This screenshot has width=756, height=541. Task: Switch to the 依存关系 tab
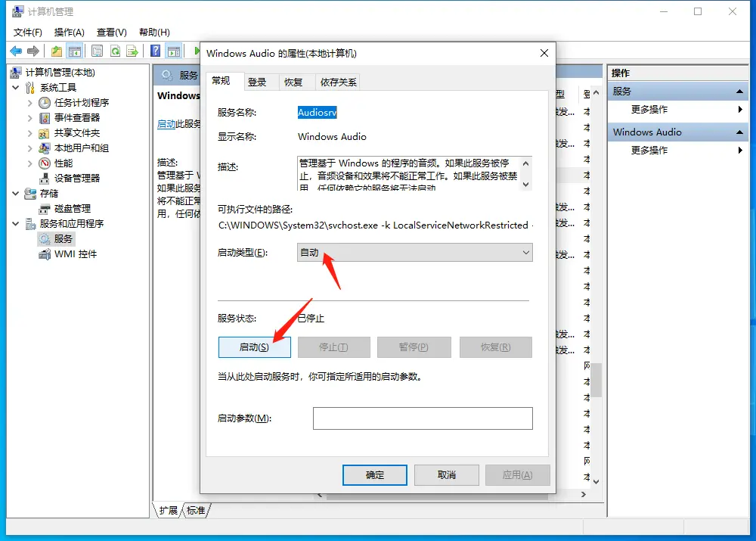[339, 82]
